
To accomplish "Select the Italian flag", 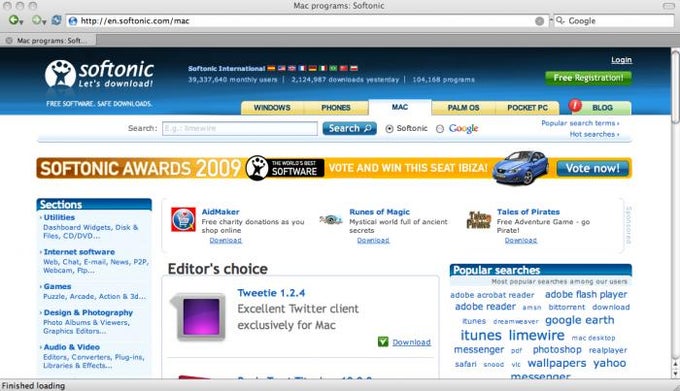I will (x=323, y=68).
